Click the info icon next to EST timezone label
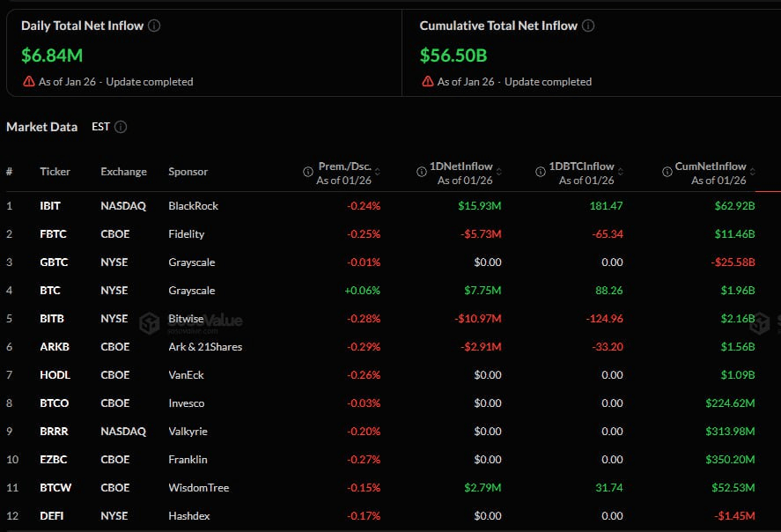Screen dimensions: 781x532 tap(122, 127)
